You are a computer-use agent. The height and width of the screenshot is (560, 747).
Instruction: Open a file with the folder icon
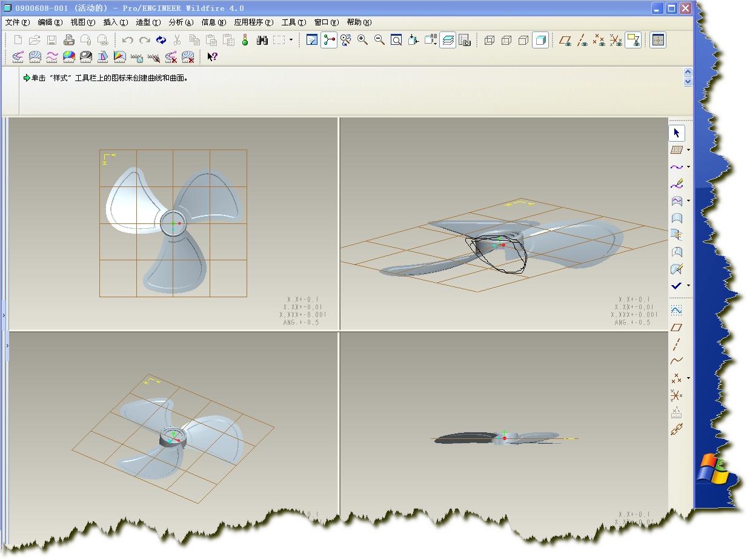pyautogui.click(x=35, y=41)
